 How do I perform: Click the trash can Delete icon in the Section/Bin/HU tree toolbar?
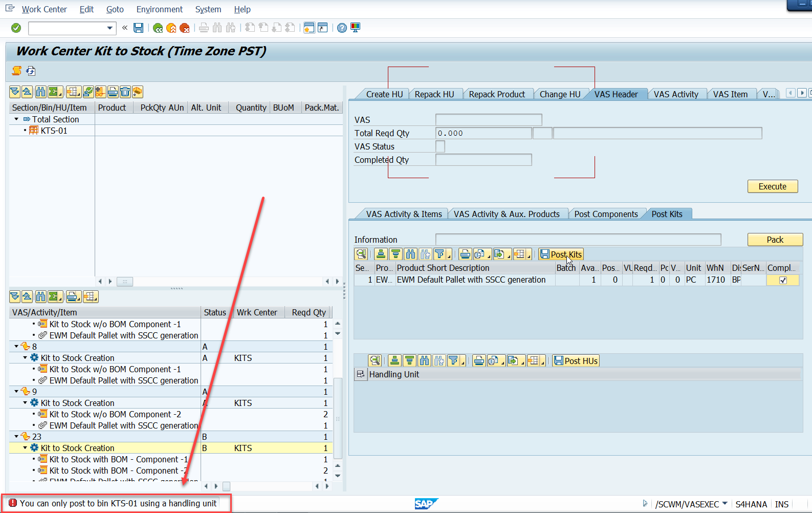pyautogui.click(x=125, y=92)
